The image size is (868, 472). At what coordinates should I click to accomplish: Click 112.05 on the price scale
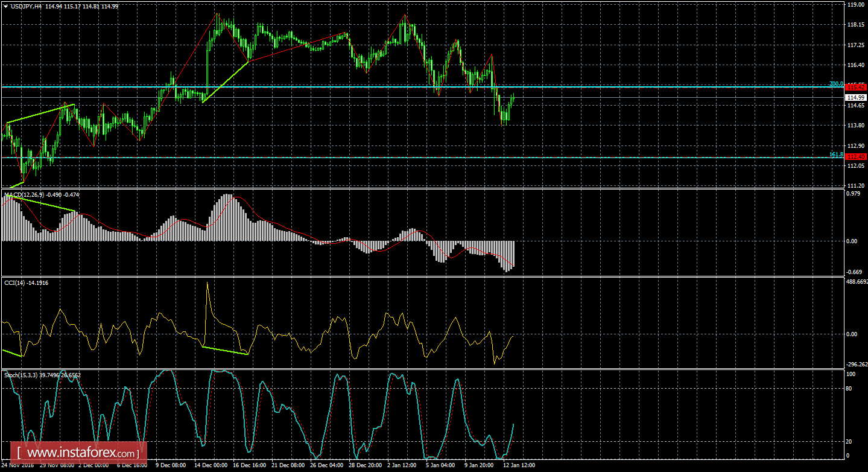tap(856, 165)
